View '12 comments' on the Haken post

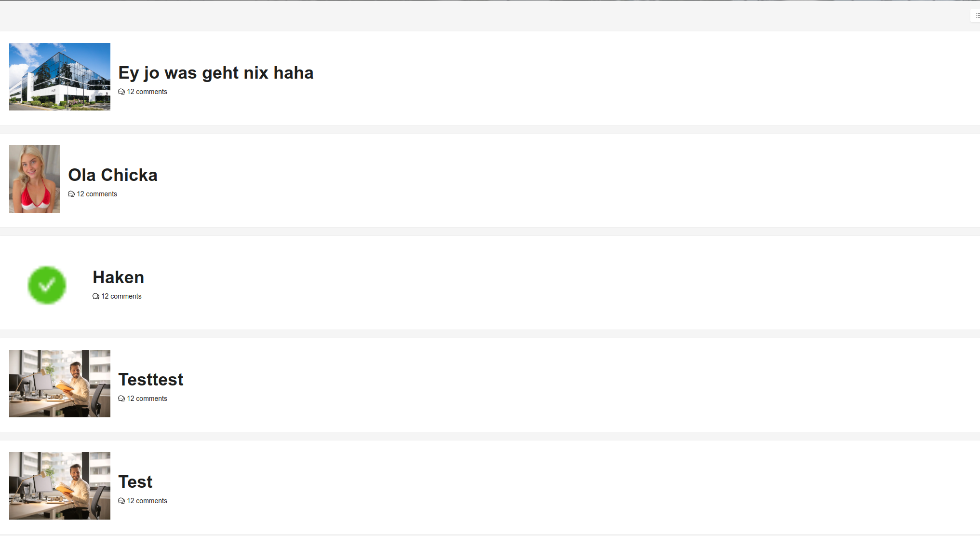pos(121,296)
